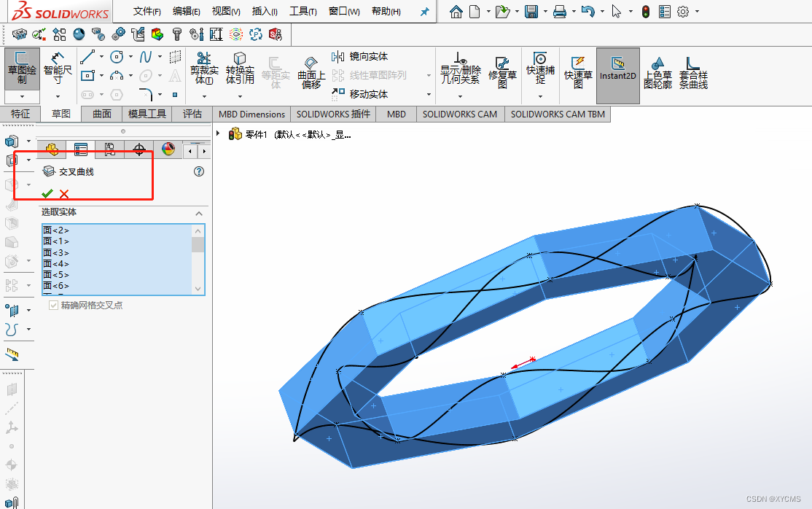The height and width of the screenshot is (509, 812).
Task: Click the 显示/删除几何关系 tool
Action: tap(461, 69)
